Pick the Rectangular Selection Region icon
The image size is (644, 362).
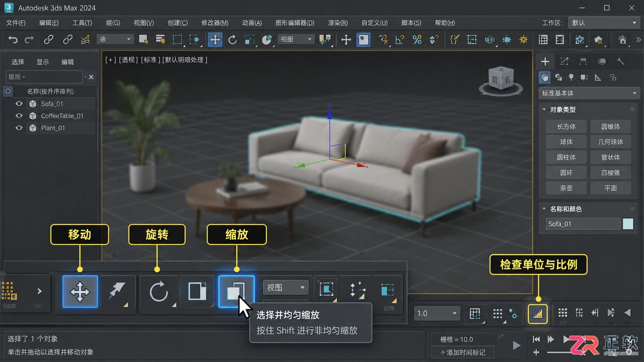178,40
